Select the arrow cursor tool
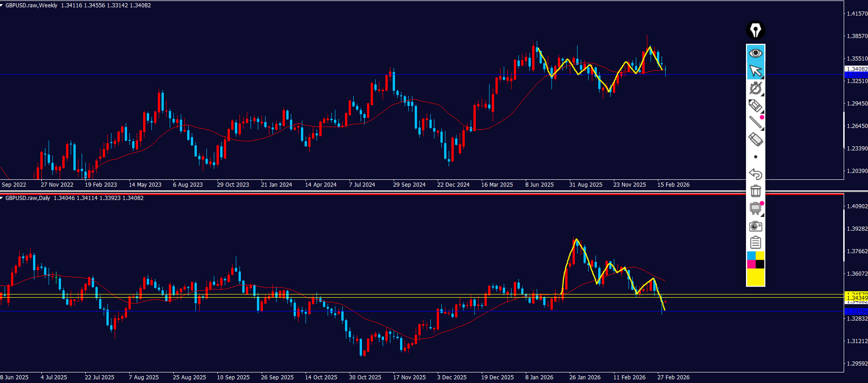This screenshot has height=383, width=868. (x=755, y=71)
